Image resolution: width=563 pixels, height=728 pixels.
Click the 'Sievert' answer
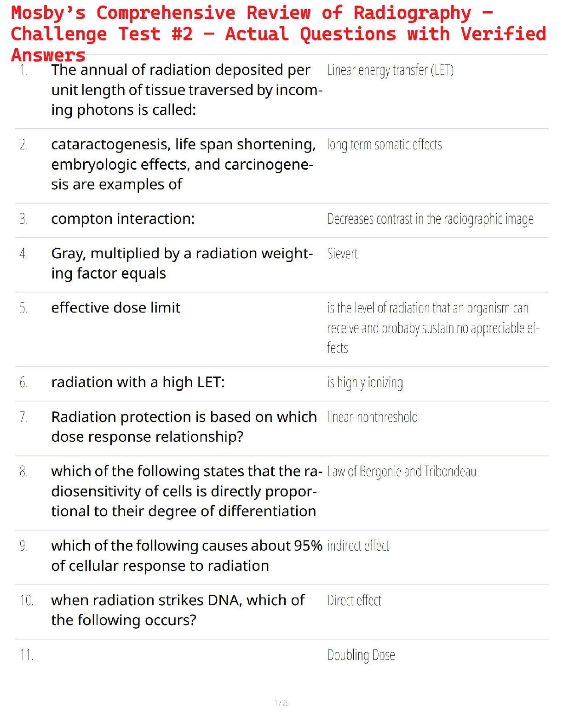(342, 254)
